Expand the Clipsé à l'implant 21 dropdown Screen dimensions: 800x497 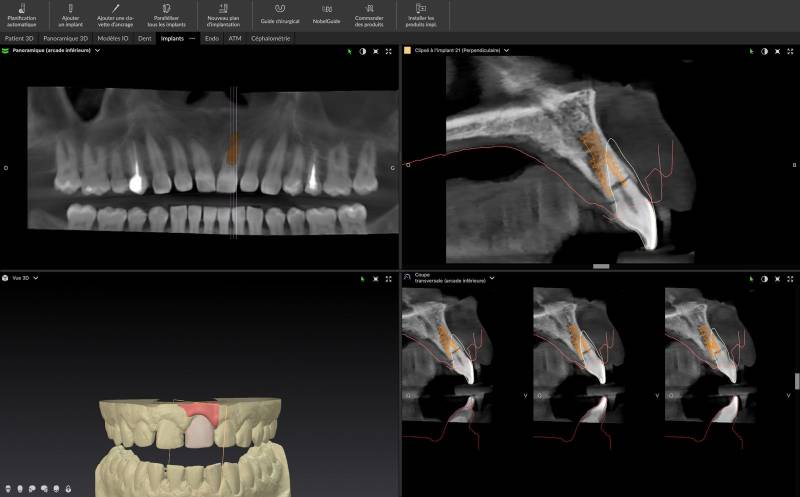tap(506, 51)
